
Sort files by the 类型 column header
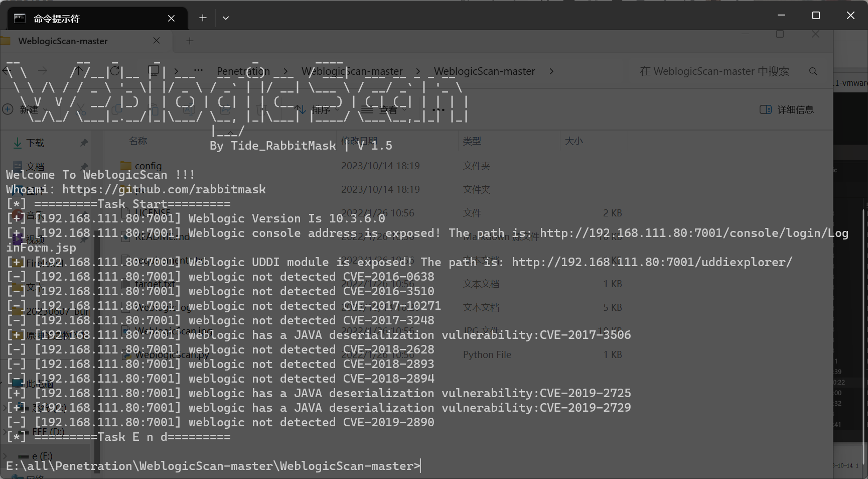[x=472, y=141]
